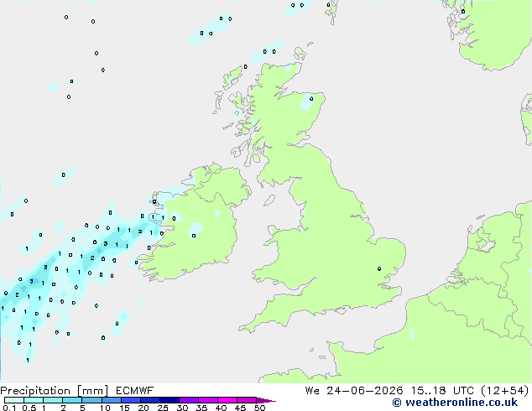This screenshot has width=532, height=411.
Task: Click the date '24-06-2026' text
Action: 365,391
